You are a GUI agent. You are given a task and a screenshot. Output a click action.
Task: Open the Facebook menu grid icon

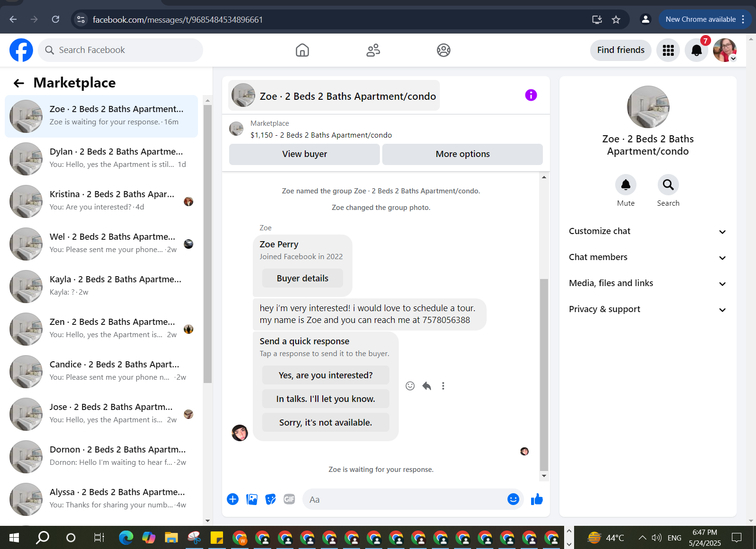point(668,50)
